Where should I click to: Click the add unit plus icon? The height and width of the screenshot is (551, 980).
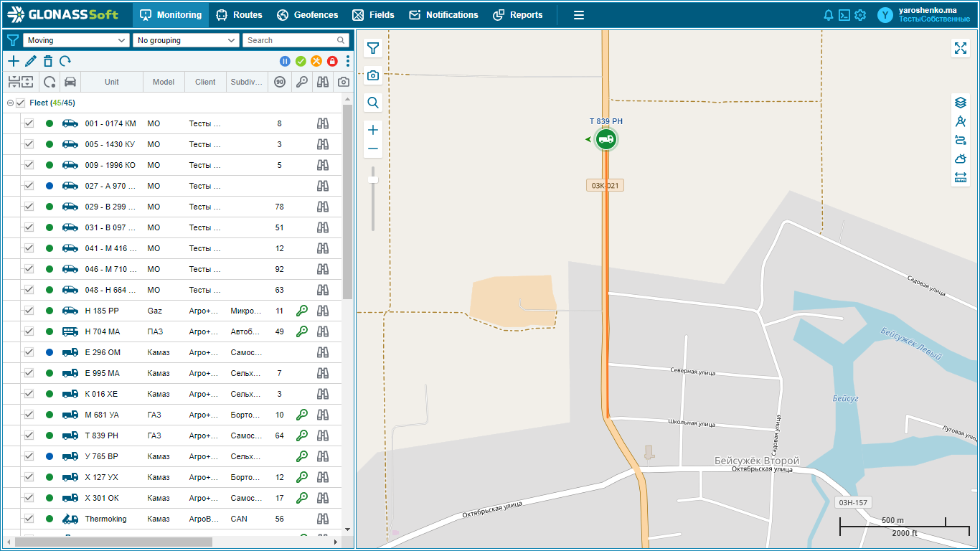14,62
